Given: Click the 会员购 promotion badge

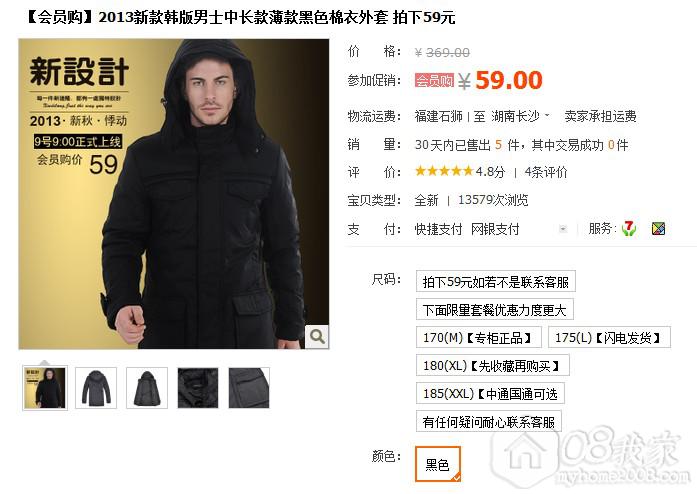Looking at the screenshot, I should click(x=434, y=80).
